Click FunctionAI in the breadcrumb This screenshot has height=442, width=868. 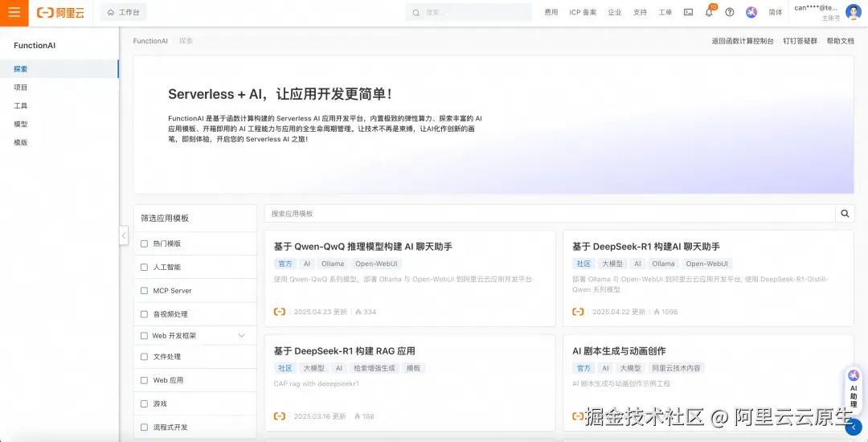(150, 41)
